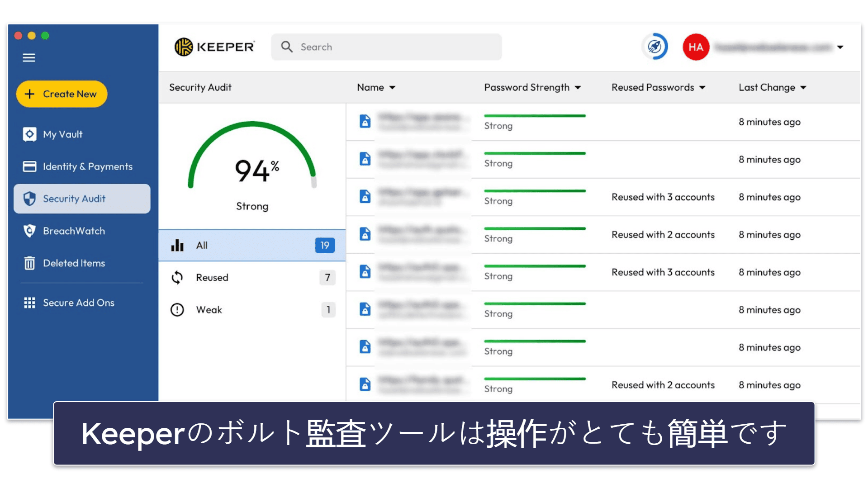The width and height of the screenshot is (868, 488).
Task: Click the macOS yellow minimize button
Action: 32,35
